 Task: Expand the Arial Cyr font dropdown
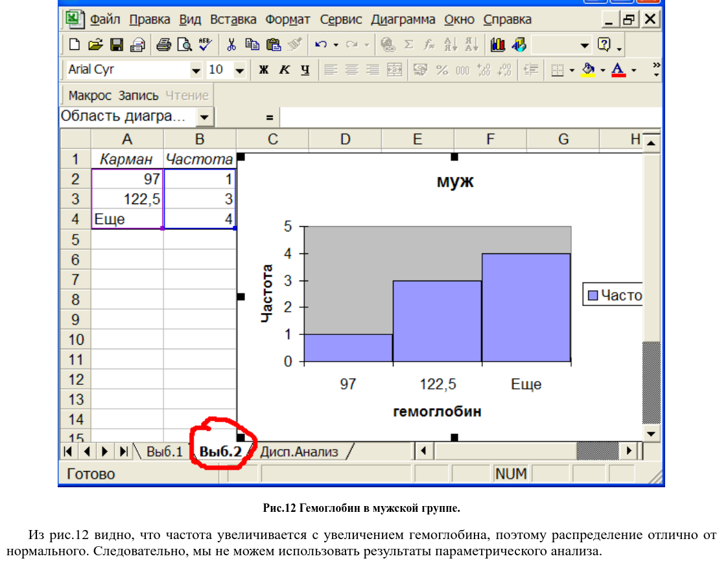coord(196,70)
